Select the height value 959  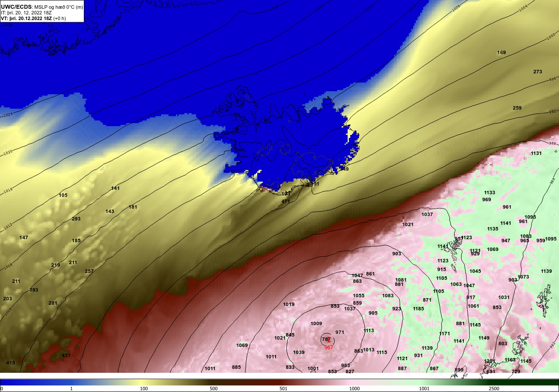(541, 241)
